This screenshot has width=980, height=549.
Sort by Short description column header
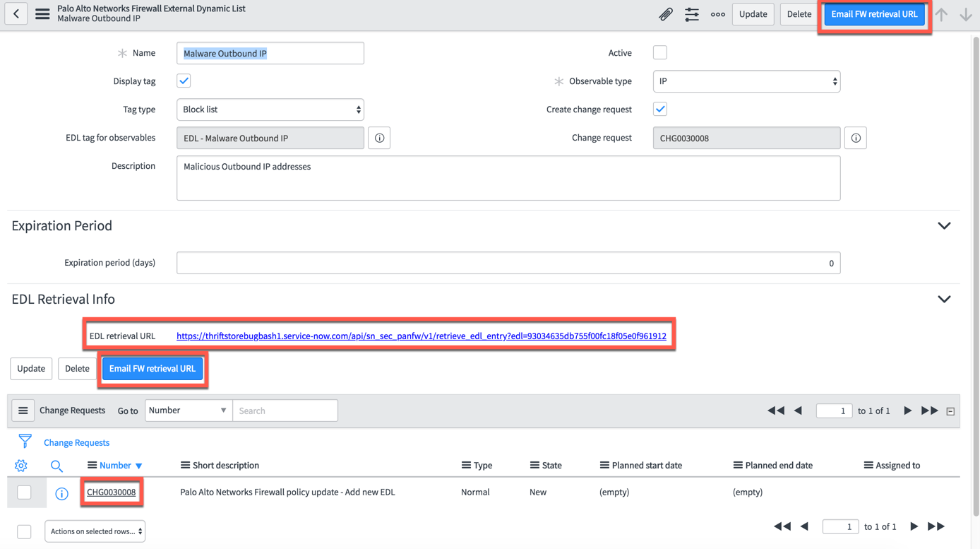226,465
